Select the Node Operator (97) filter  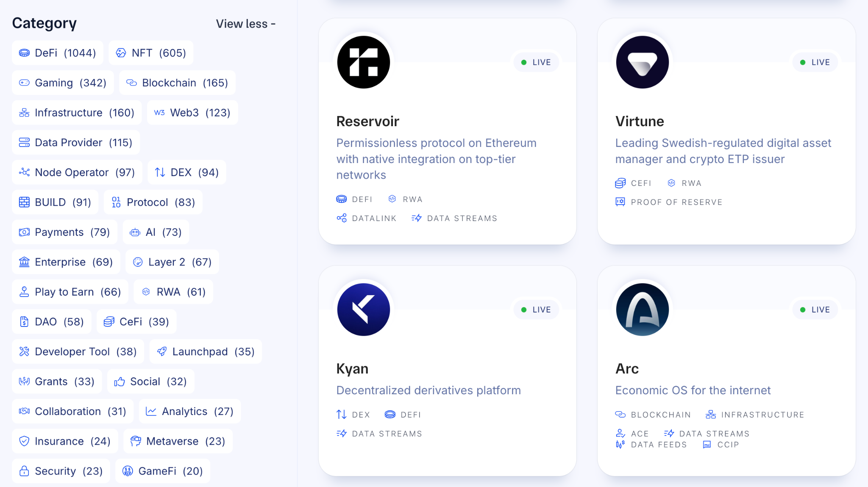click(x=77, y=172)
